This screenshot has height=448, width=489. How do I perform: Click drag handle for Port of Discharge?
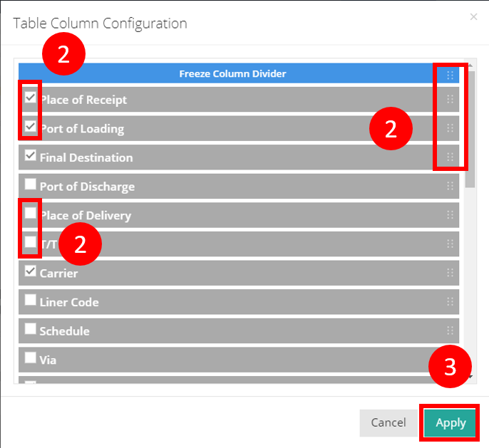click(450, 187)
